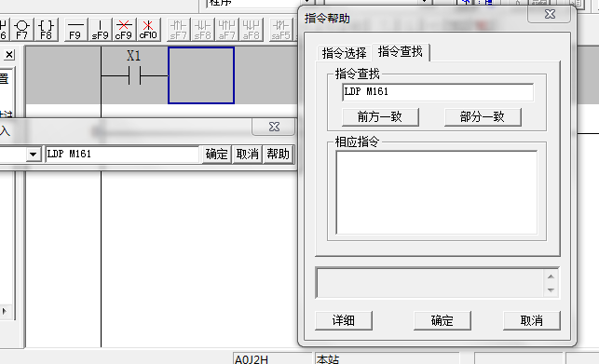Click the 部分一致 search button
Viewport: 599px width, 364px height.
pyautogui.click(x=483, y=117)
